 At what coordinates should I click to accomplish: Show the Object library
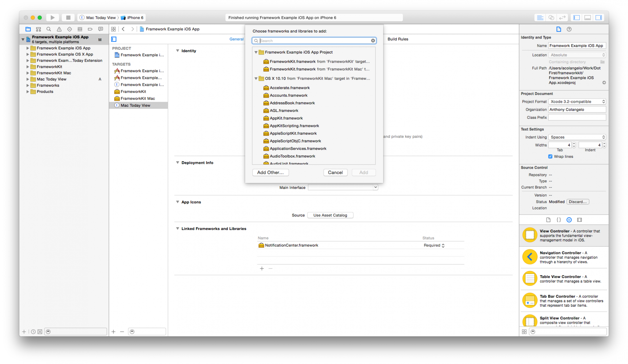pyautogui.click(x=569, y=220)
